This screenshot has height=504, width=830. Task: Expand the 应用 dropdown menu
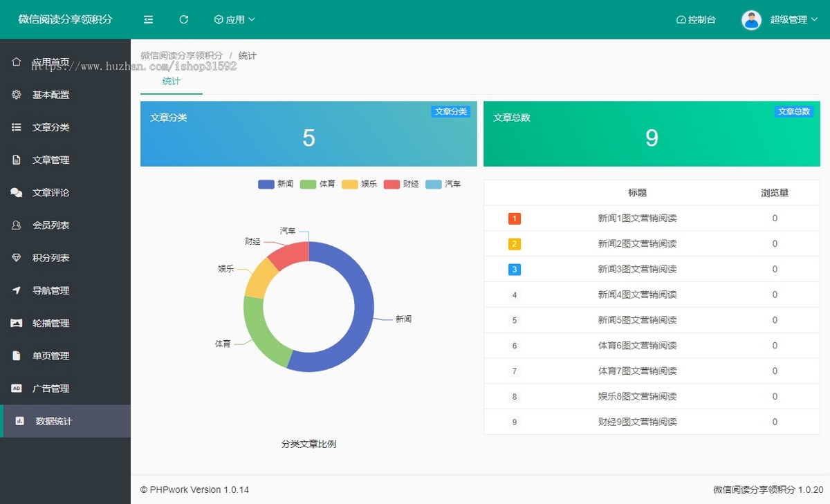click(234, 19)
